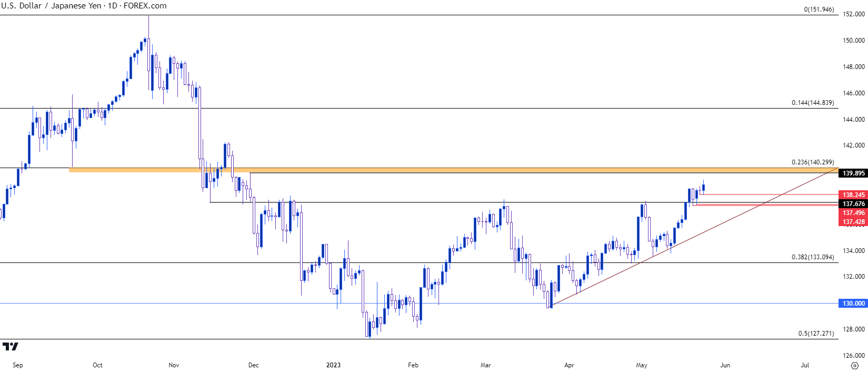Click the TradingView logo icon
Image resolution: width=868 pixels, height=371 pixels.
(11, 346)
